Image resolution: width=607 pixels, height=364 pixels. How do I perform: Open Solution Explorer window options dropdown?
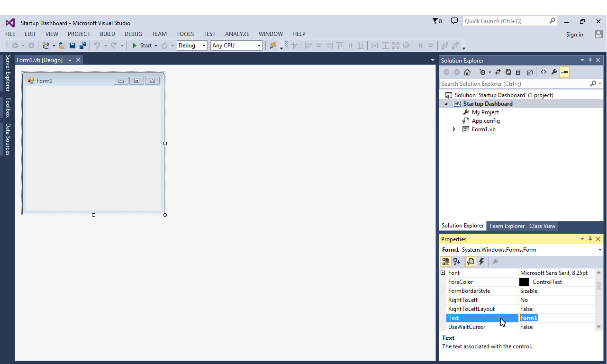tap(582, 60)
